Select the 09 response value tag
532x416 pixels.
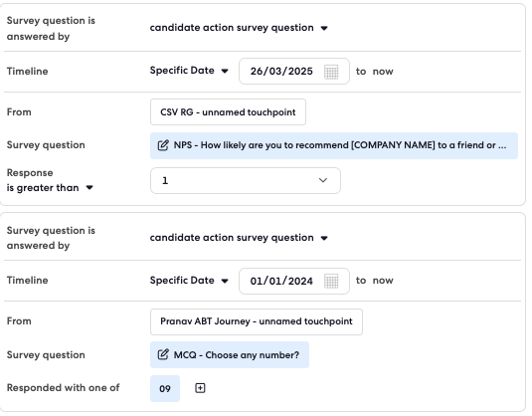click(x=165, y=388)
